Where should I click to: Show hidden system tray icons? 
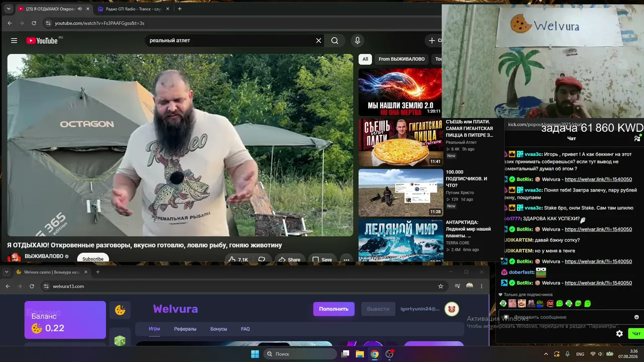click(x=546, y=354)
